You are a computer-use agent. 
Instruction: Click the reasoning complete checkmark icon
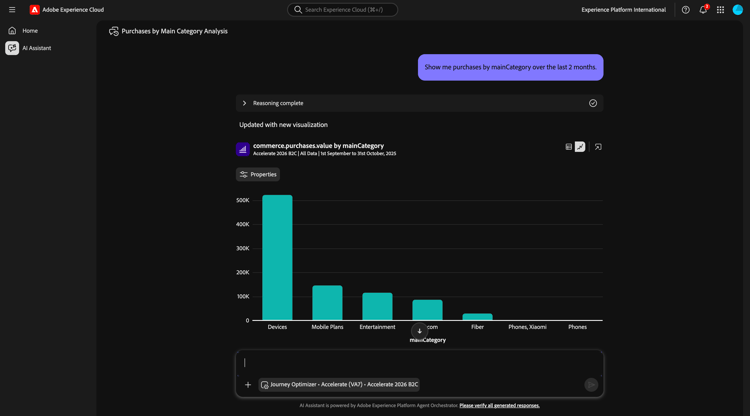pos(593,103)
